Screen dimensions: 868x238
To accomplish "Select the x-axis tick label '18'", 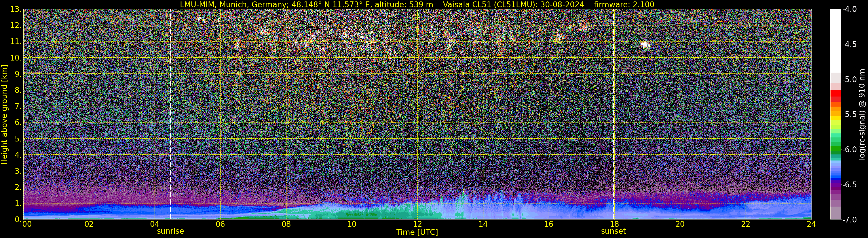I will [614, 224].
